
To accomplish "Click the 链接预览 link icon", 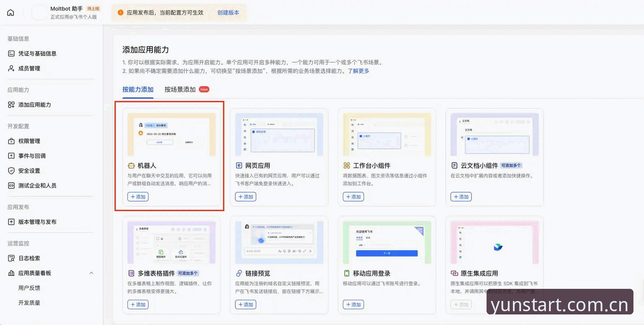I will [239, 273].
